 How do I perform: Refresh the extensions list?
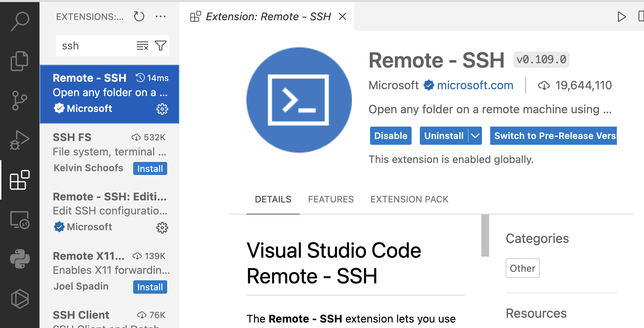point(139,16)
